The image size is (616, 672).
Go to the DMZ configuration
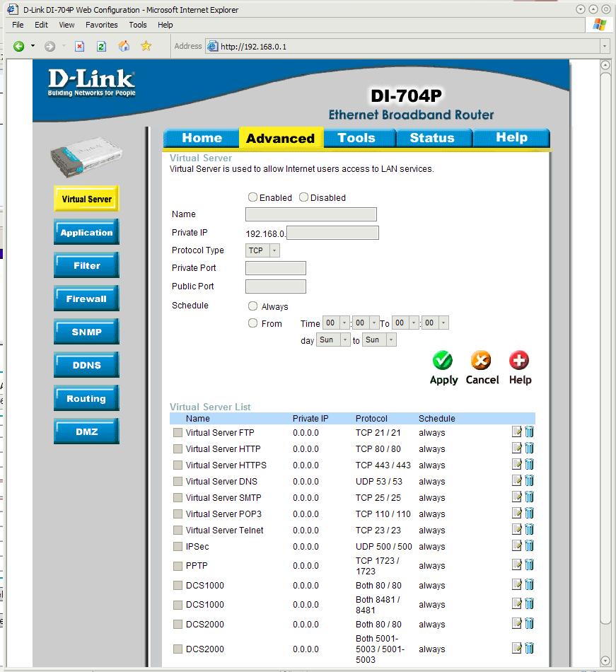pyautogui.click(x=86, y=431)
